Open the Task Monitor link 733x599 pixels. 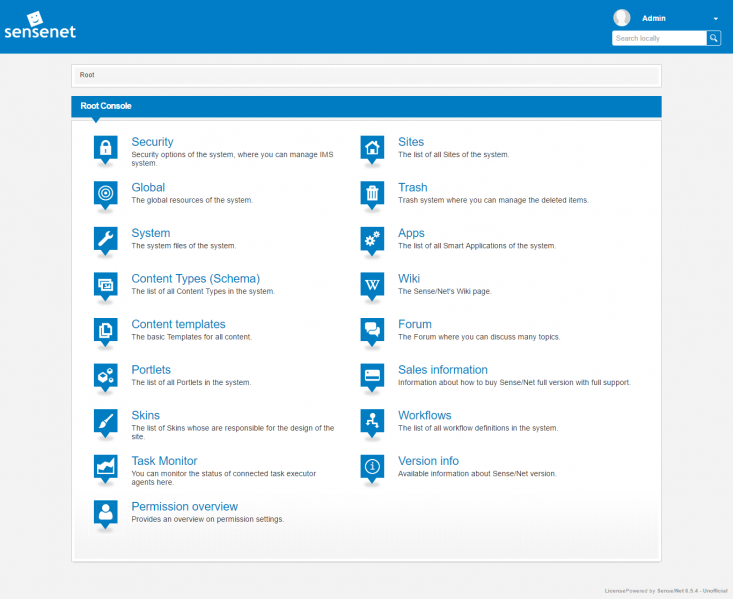coord(164,461)
